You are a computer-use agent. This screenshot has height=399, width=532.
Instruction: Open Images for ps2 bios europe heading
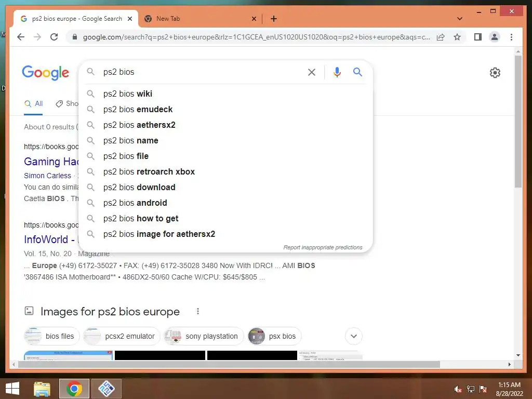coord(110,312)
